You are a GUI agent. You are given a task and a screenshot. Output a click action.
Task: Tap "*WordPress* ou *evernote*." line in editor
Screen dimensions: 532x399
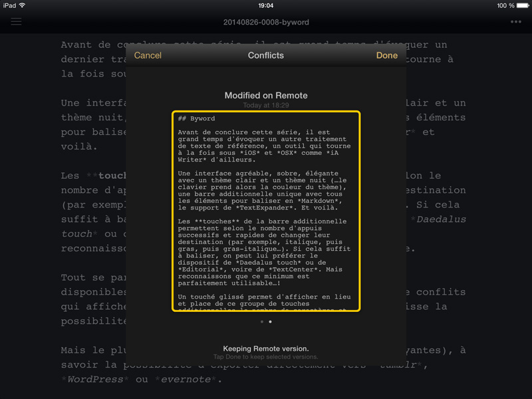142,379
